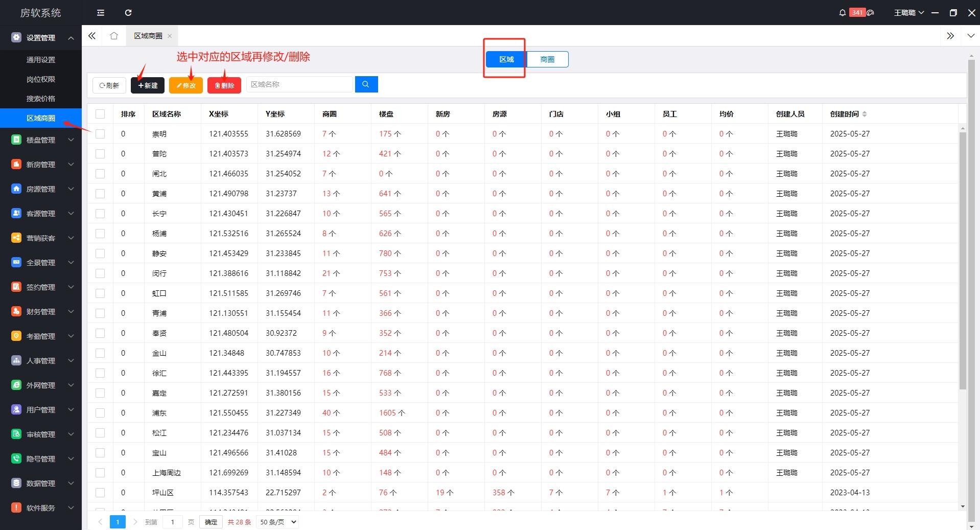
Task: Go to page 1 button
Action: click(118, 522)
